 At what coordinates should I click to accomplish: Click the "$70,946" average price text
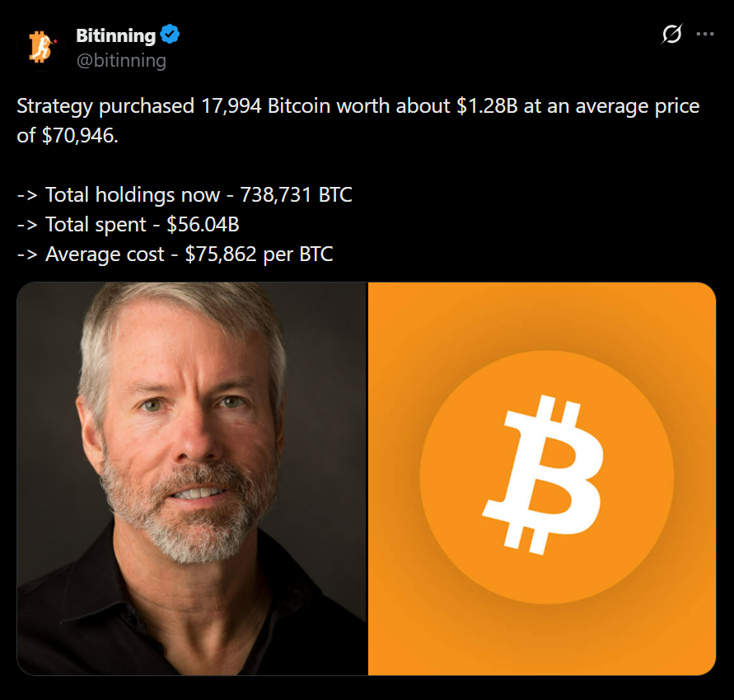pos(79,136)
